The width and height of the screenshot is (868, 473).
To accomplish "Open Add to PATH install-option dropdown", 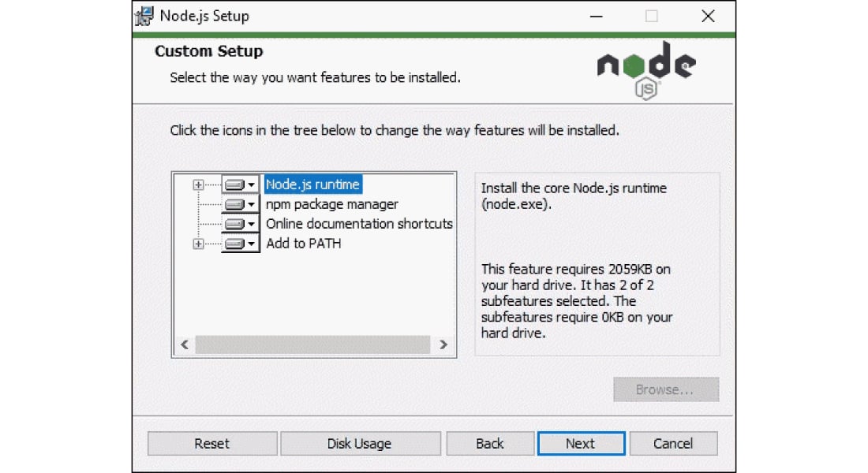I will click(240, 244).
